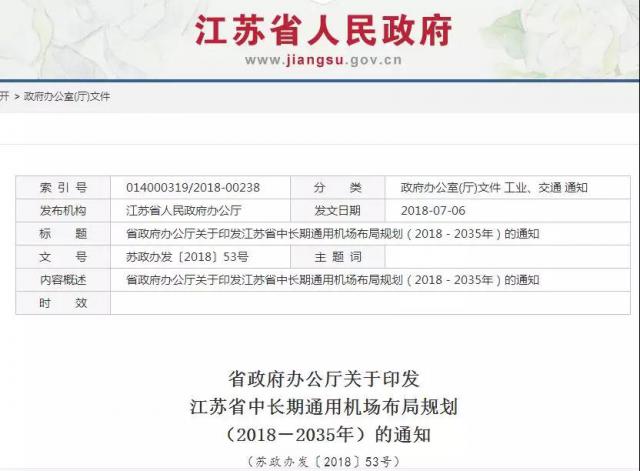This screenshot has width=640, height=471.
Task: Click heading line 江苏省中长期通用机场布局规划
Action: click(x=323, y=407)
